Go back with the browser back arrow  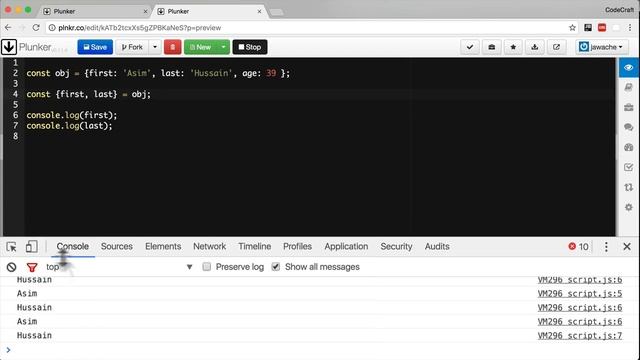point(8,28)
